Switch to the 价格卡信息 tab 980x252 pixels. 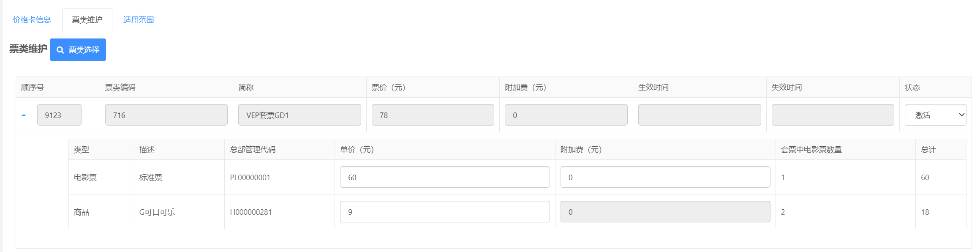(x=32, y=20)
